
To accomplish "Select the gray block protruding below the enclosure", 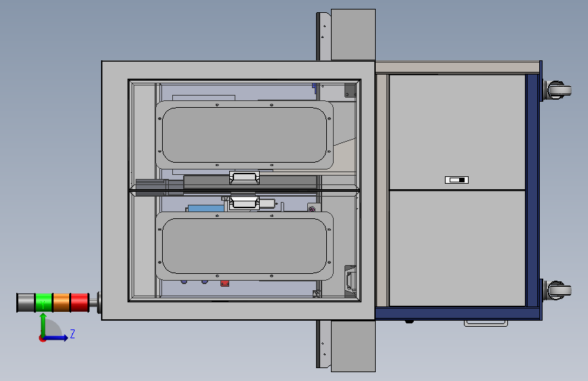I will 353,346.
